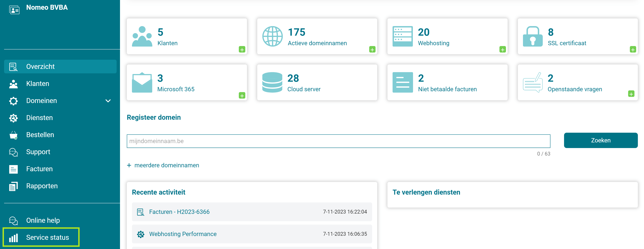Click the 7-11-2023 16:06:35 timestamp
Image resolution: width=644 pixels, height=249 pixels.
(x=345, y=234)
